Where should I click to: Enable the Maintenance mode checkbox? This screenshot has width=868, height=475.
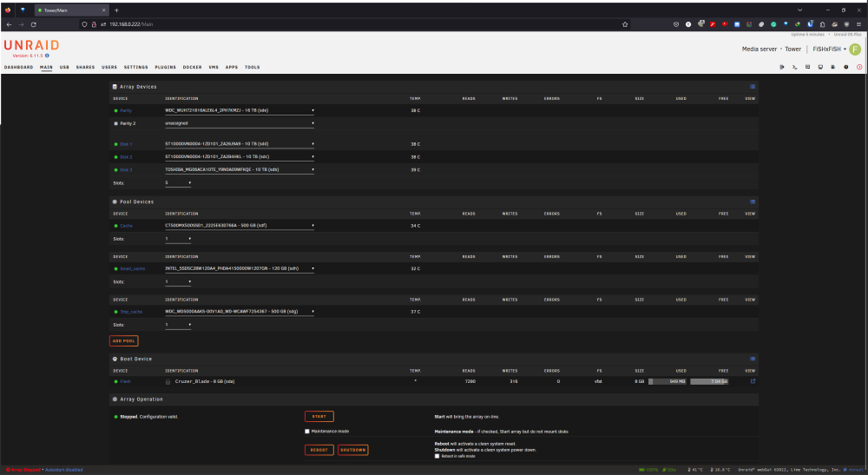click(306, 432)
